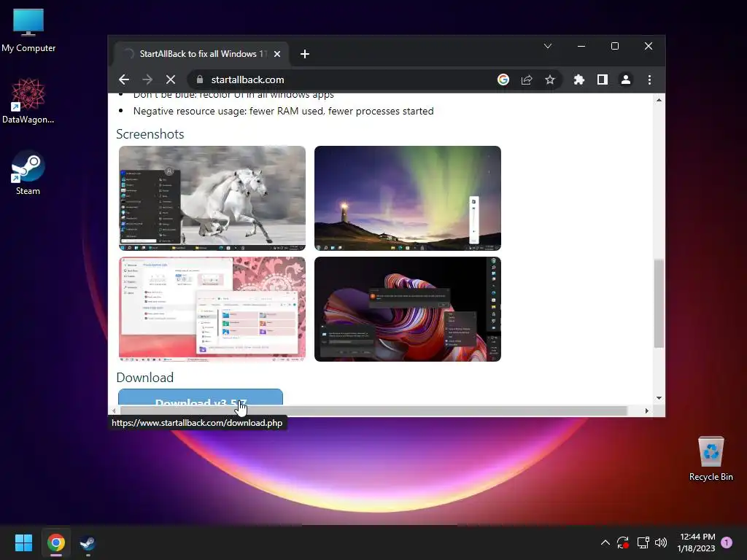Stop loading the page

(171, 79)
